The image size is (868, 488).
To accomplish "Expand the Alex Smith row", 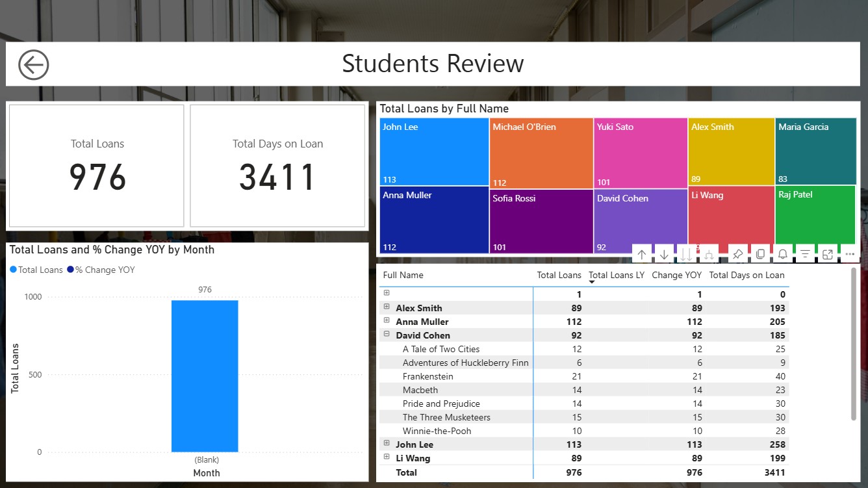I will tap(387, 307).
